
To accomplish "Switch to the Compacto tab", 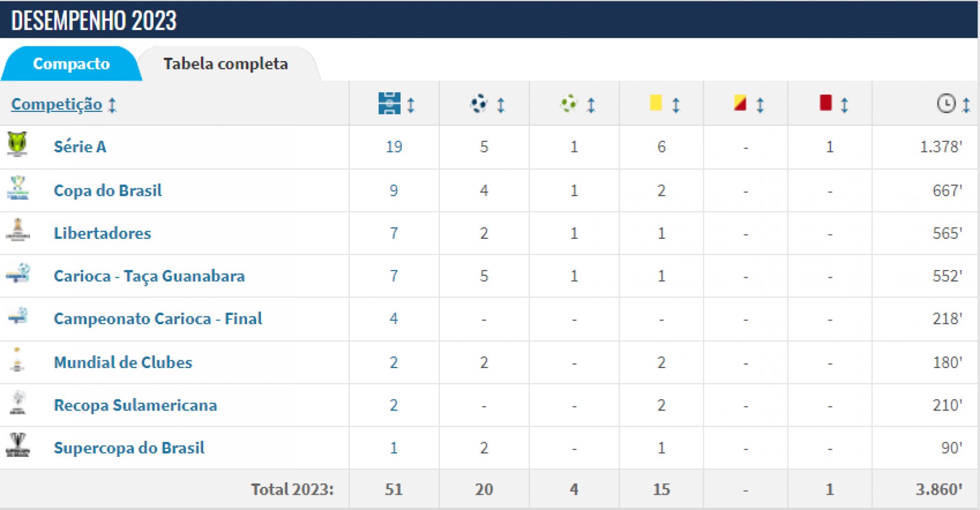I will (x=71, y=64).
